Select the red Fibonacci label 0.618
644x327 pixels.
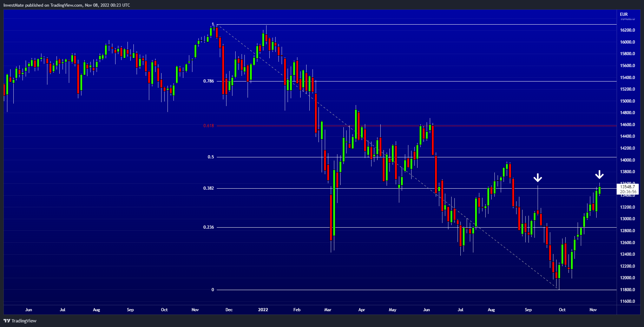tap(209, 125)
